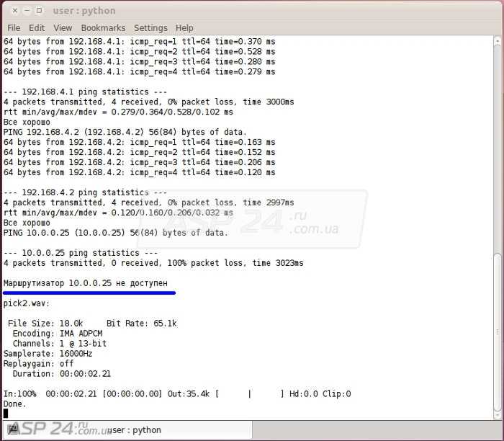
Task: Open the View menu
Action: tap(63, 27)
